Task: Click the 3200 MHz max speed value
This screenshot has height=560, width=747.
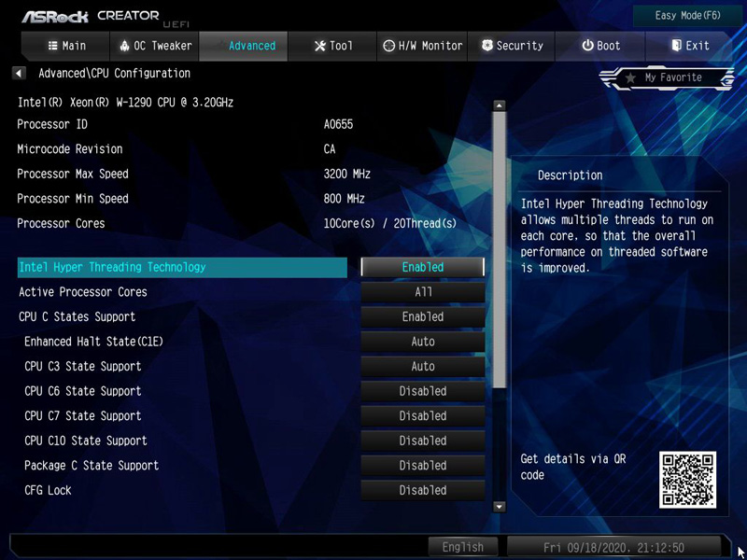Action: click(x=346, y=175)
